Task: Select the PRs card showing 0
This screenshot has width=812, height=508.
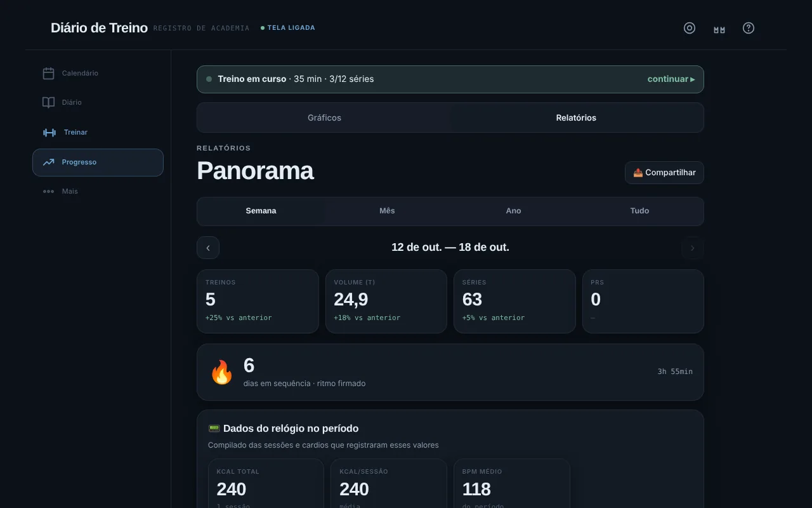Action: pyautogui.click(x=643, y=302)
